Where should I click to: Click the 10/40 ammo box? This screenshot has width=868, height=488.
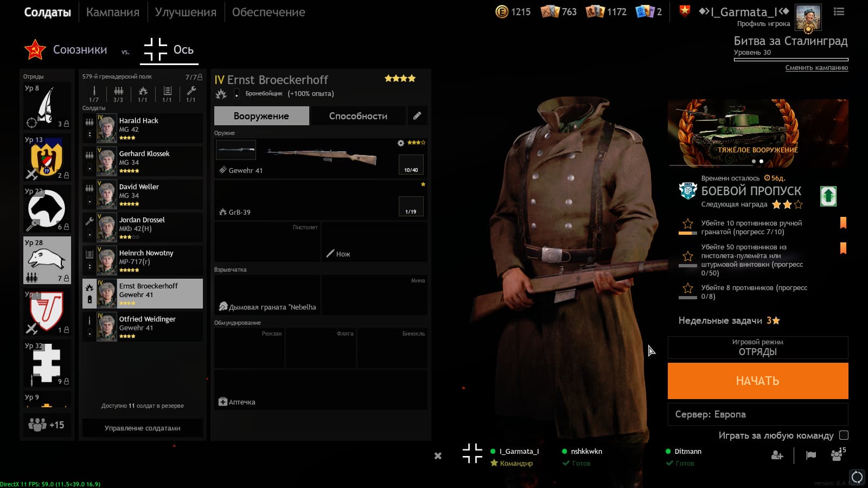411,165
